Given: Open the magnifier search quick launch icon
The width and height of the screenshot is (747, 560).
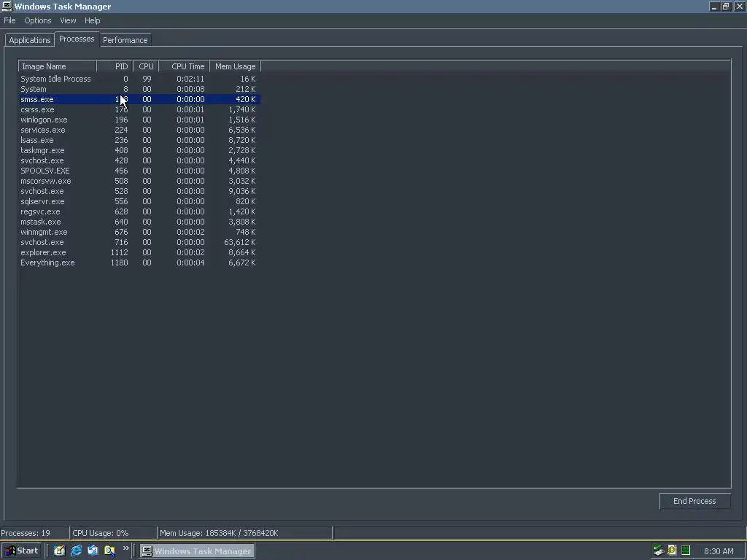Looking at the screenshot, I should (x=109, y=551).
